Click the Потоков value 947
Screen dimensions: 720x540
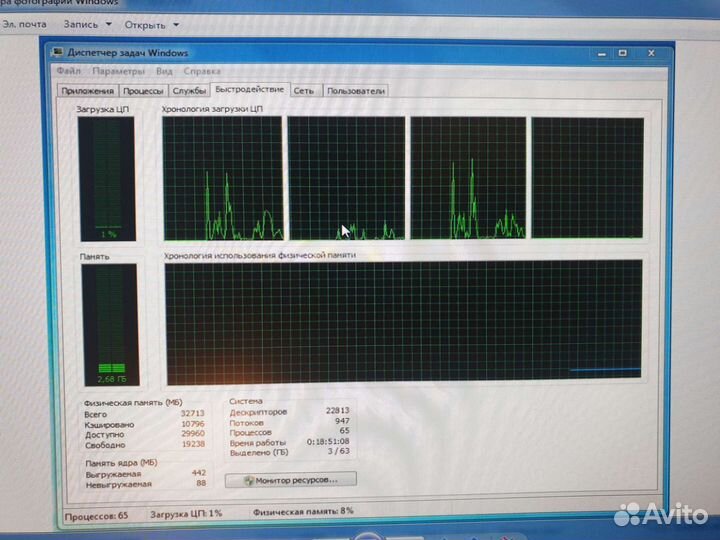(x=342, y=421)
